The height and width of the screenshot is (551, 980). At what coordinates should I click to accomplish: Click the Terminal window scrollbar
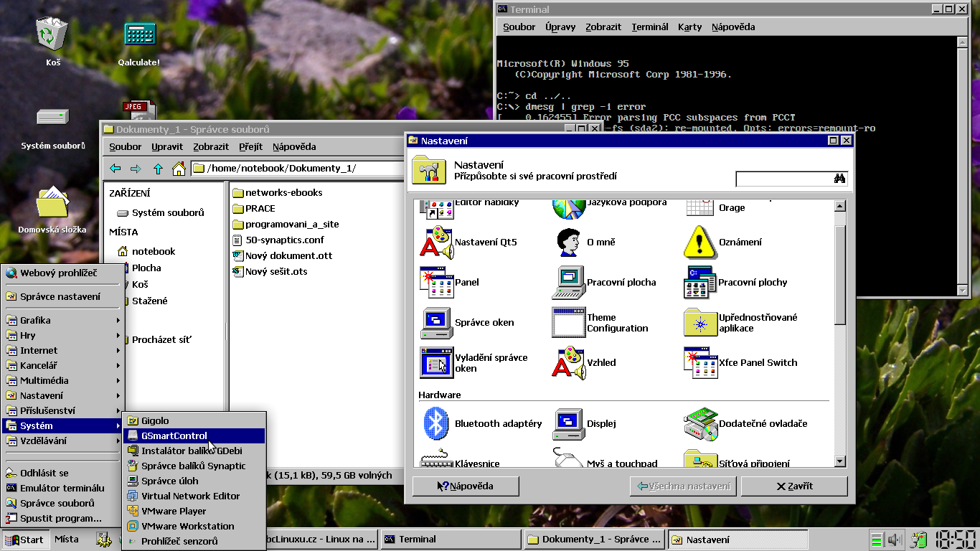click(x=963, y=166)
